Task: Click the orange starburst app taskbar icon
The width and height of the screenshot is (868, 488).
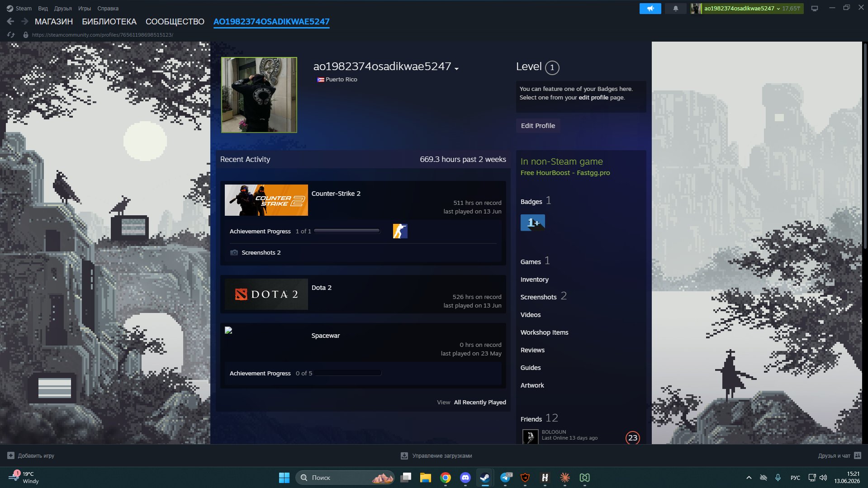Action: pos(564,478)
